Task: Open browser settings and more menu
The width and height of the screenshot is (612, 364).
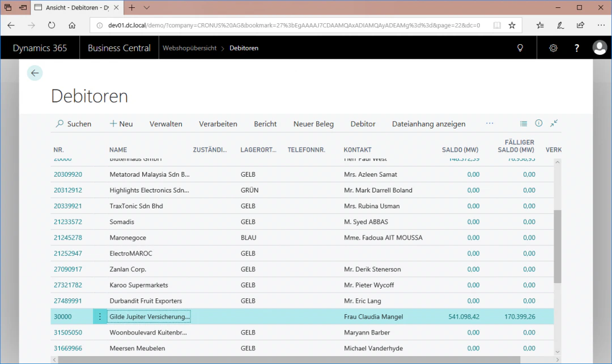Action: [x=601, y=25]
